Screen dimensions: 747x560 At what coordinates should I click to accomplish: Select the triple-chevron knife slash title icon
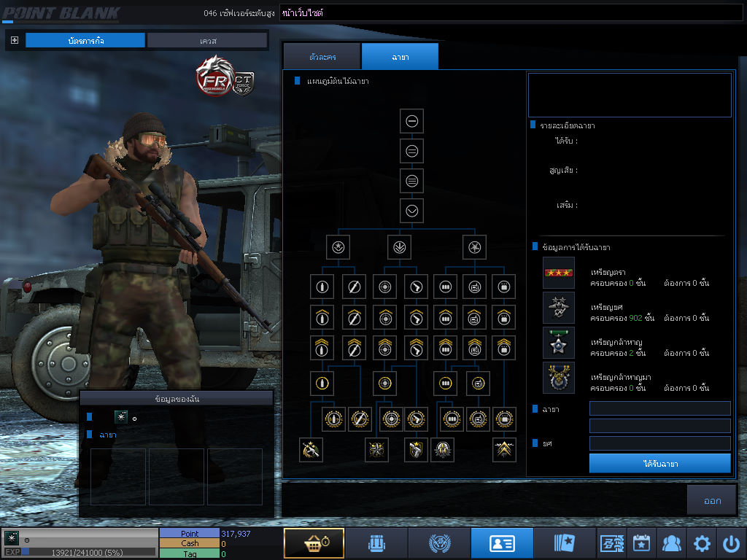(354, 348)
